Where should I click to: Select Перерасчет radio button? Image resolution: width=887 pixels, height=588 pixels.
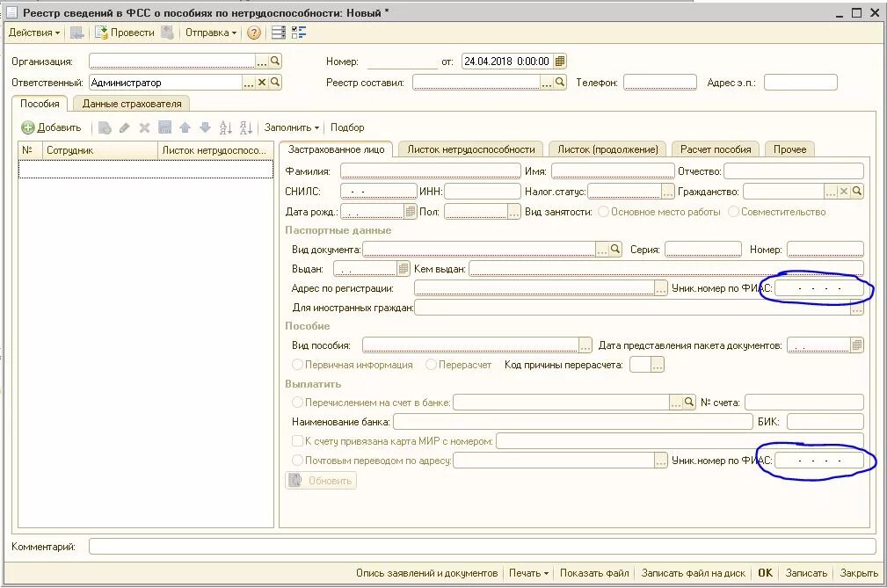[x=431, y=365]
